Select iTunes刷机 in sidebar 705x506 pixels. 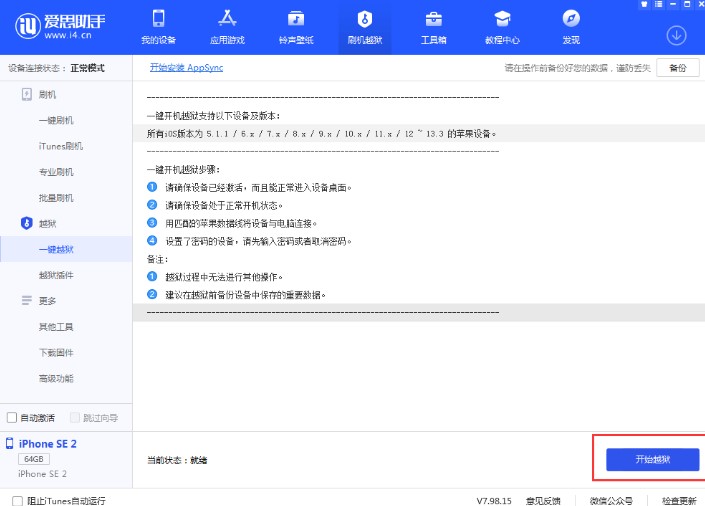60,146
